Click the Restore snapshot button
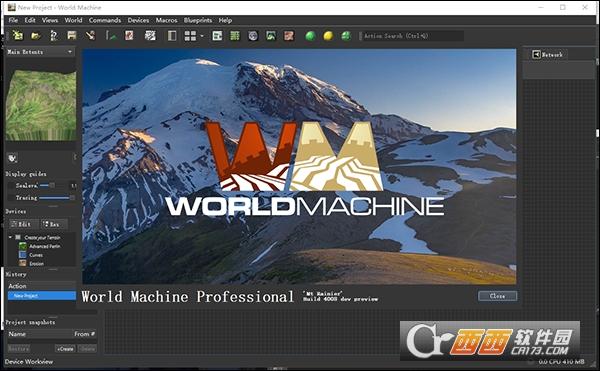The height and width of the screenshot is (371, 600). [19, 349]
